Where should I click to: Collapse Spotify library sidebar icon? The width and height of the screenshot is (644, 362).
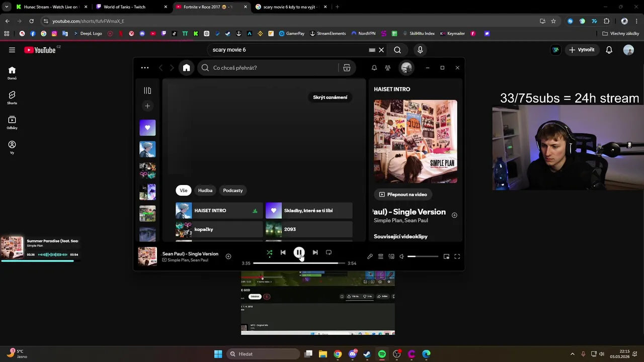pyautogui.click(x=147, y=90)
